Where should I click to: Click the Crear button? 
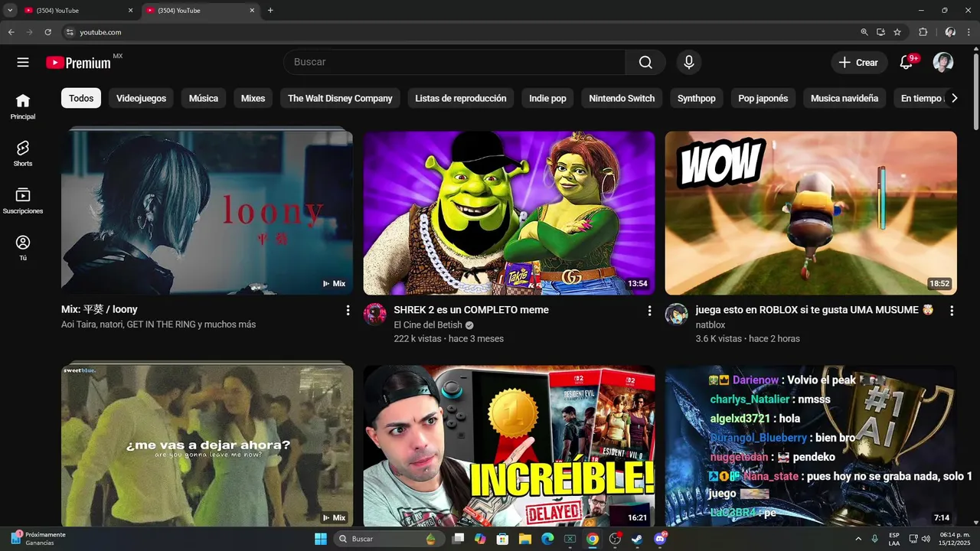tap(859, 63)
